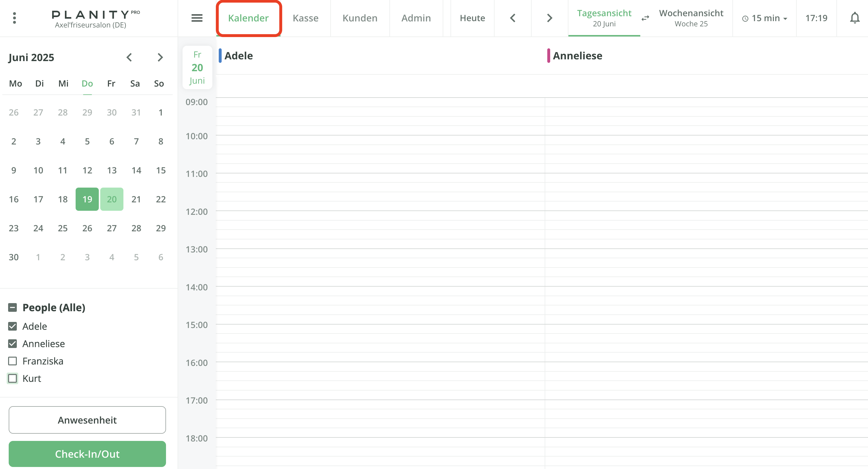Click Adele's blue color marker
Screen dimensions: 868x469
click(x=220, y=56)
